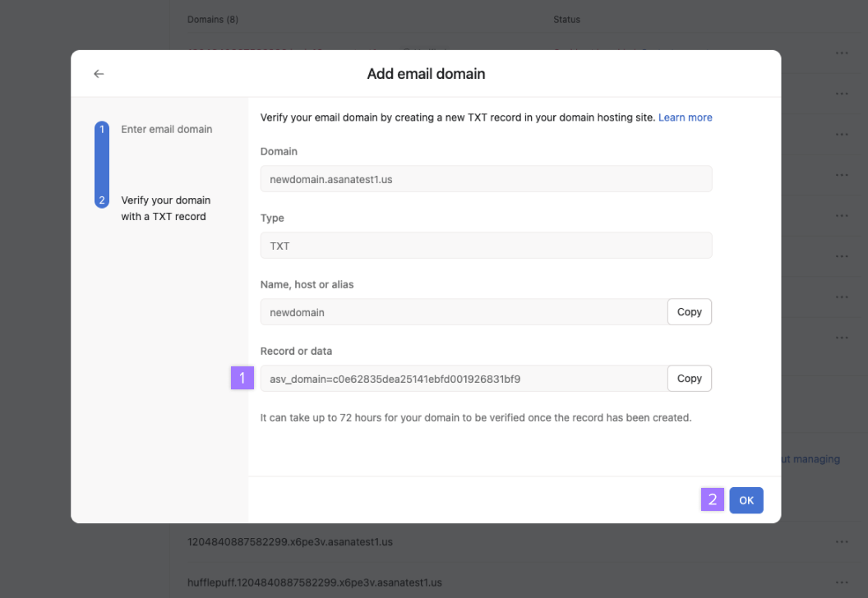868x598 pixels.
Task: Click the Domains (8) column header
Action: (212, 19)
